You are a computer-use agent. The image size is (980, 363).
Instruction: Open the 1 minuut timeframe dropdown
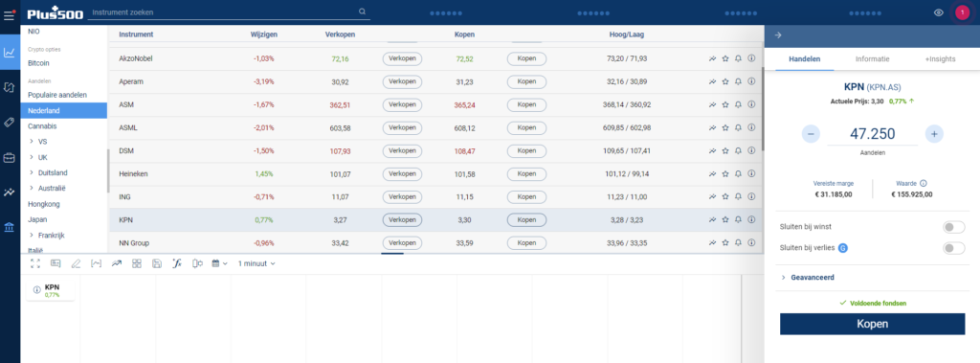256,263
